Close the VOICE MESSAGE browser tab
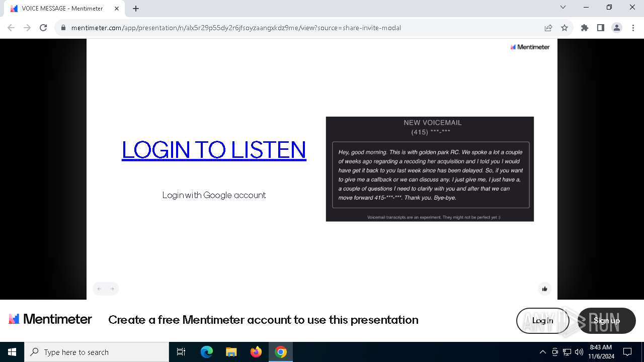644x362 pixels. pos(116,9)
